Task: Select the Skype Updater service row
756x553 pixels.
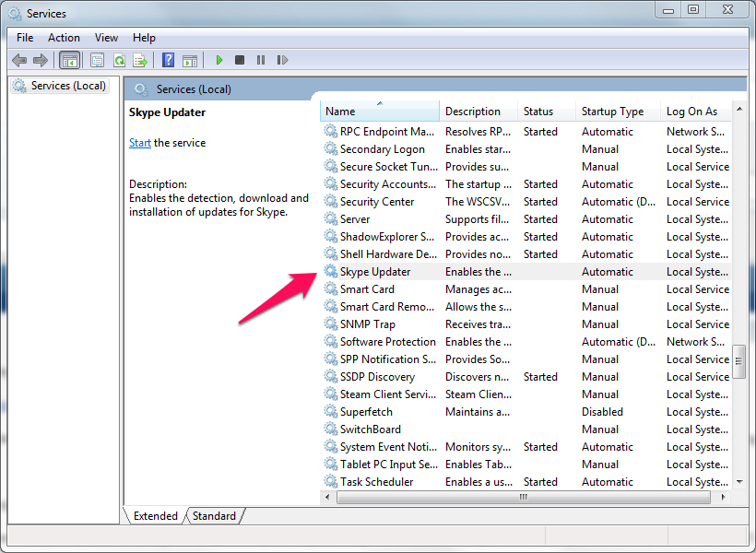Action: (x=375, y=272)
